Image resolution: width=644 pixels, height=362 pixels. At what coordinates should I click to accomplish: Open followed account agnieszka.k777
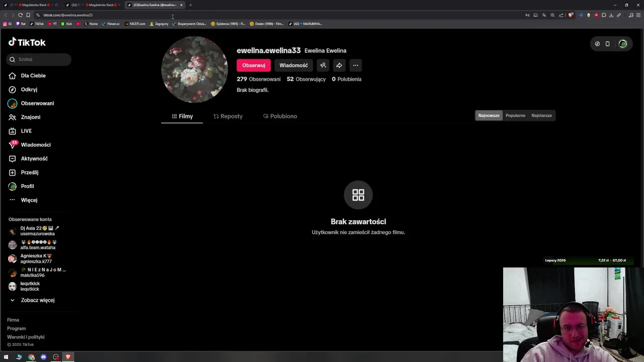click(x=31, y=258)
